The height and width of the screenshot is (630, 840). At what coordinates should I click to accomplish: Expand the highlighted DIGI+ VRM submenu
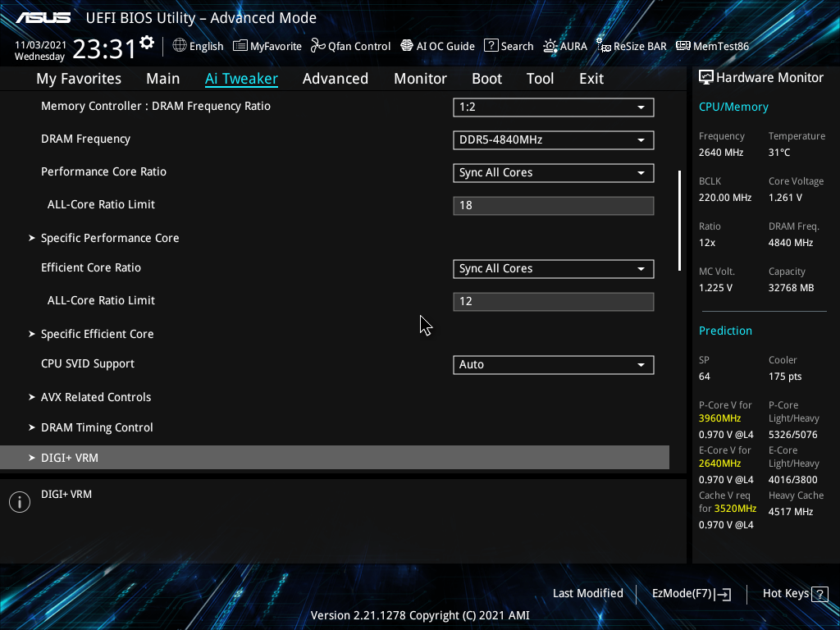click(335, 458)
